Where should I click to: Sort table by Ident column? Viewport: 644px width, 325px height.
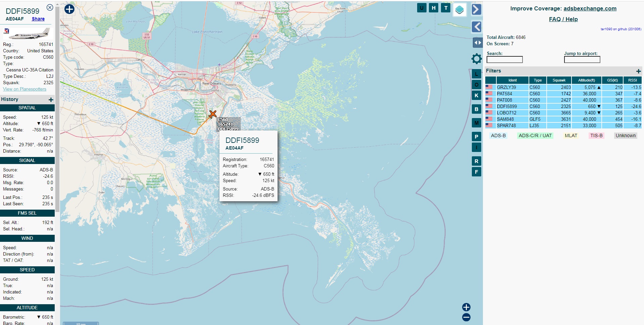tap(512, 80)
